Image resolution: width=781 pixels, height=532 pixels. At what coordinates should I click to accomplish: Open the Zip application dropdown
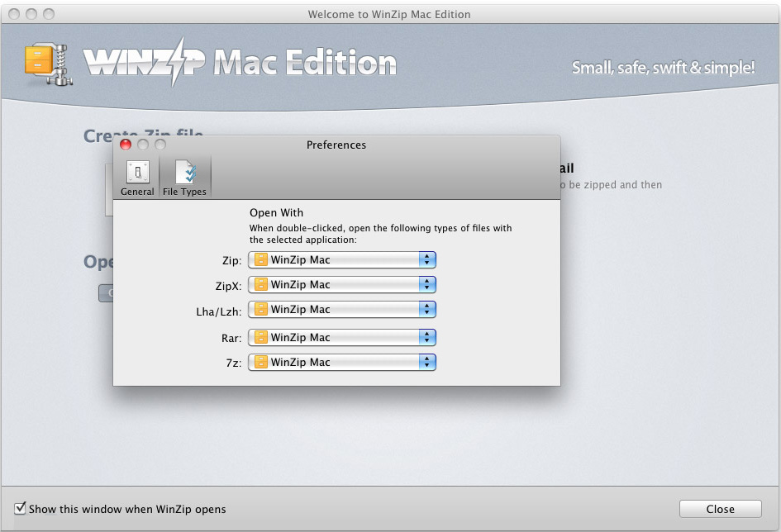pyautogui.click(x=341, y=260)
